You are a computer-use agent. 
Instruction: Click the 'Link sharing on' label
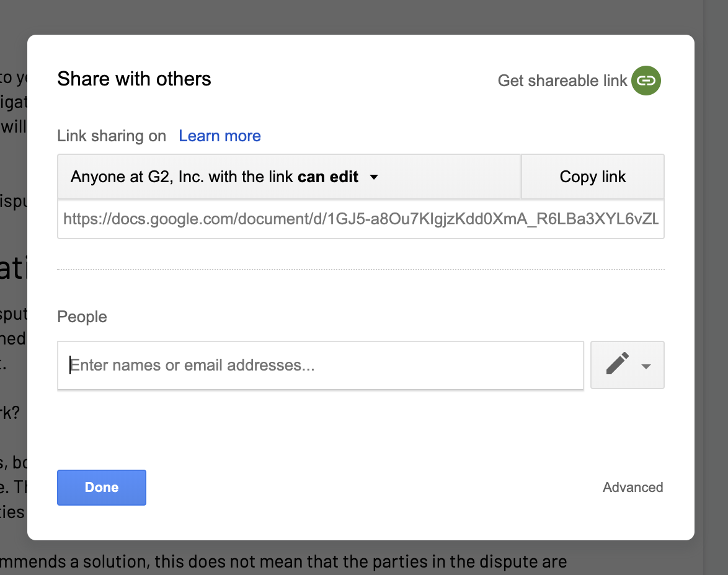[112, 136]
